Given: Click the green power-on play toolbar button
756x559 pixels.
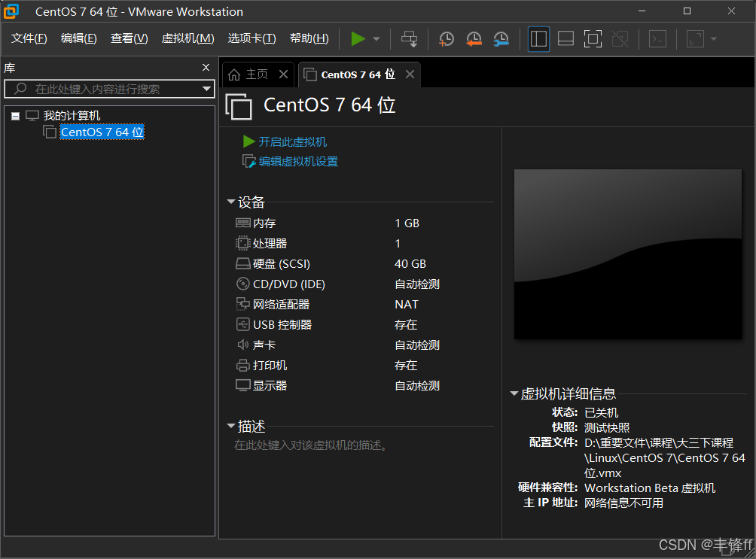Looking at the screenshot, I should 358,38.
